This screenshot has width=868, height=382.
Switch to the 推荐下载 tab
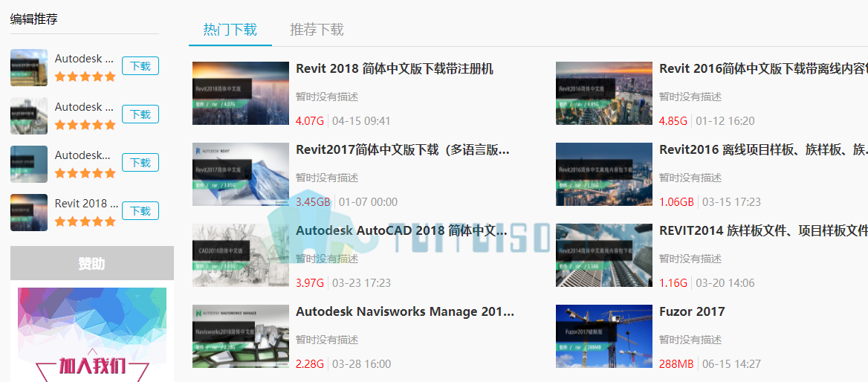pyautogui.click(x=317, y=29)
